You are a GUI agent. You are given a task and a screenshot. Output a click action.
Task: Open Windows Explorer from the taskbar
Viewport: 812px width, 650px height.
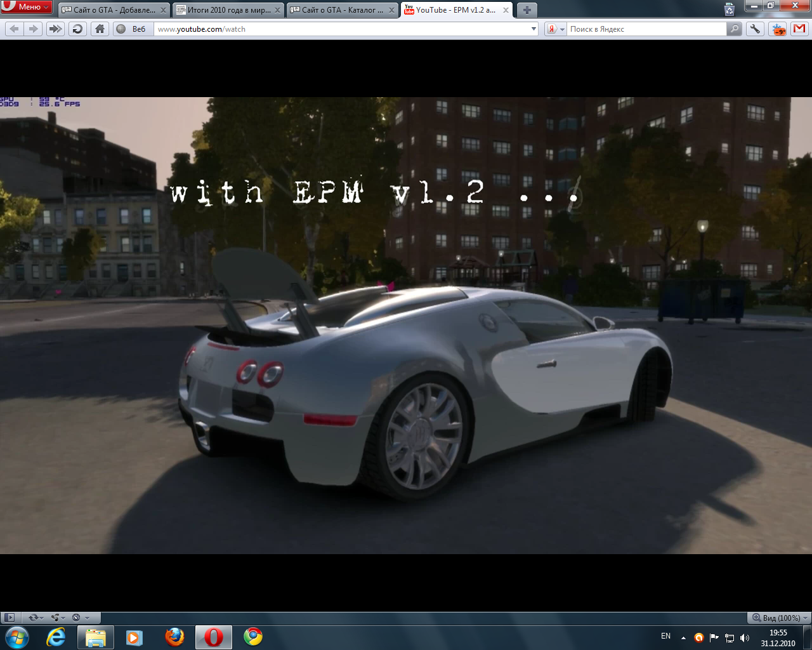pyautogui.click(x=96, y=637)
